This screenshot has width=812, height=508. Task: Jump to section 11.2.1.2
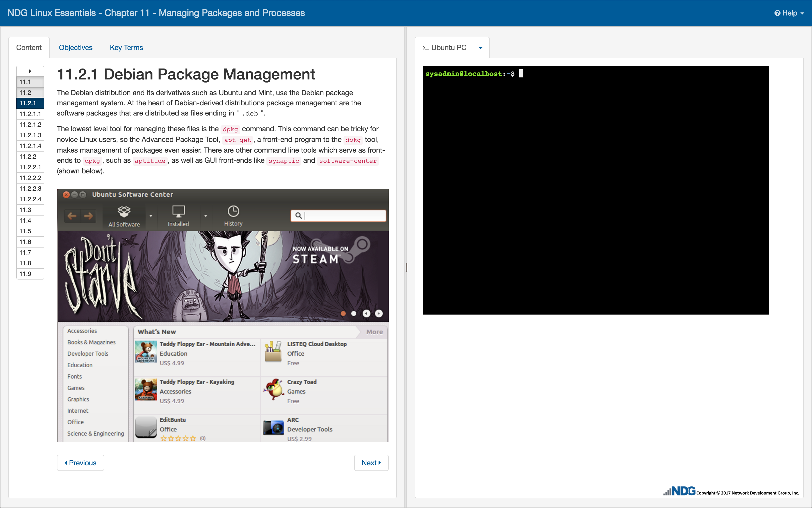(x=30, y=125)
